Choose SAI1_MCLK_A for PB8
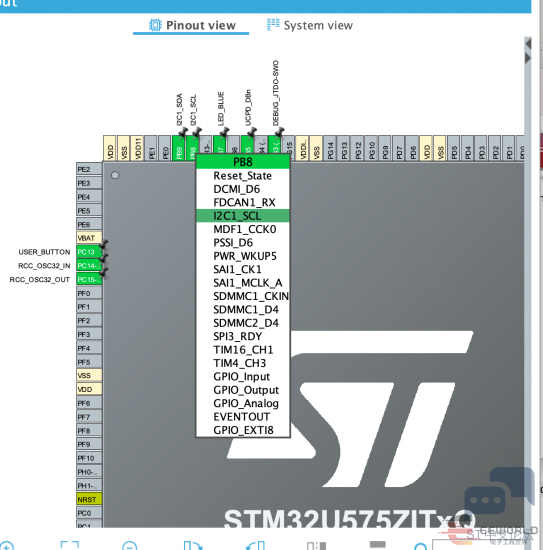The image size is (543, 550). click(x=243, y=283)
